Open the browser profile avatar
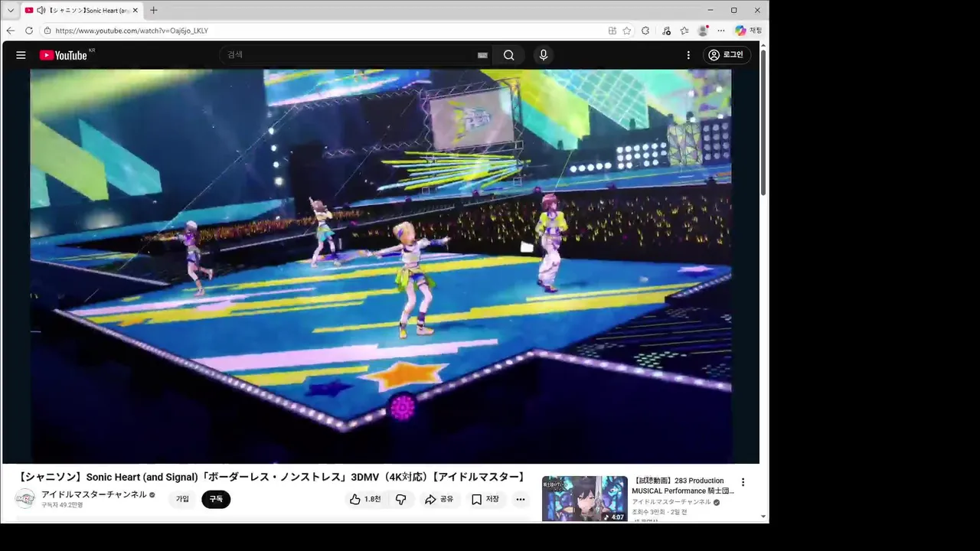The height and width of the screenshot is (551, 980). (703, 31)
